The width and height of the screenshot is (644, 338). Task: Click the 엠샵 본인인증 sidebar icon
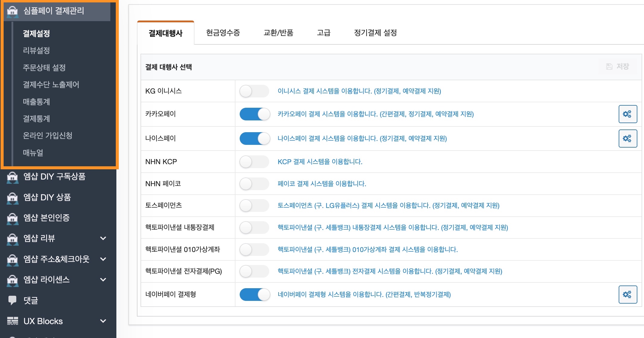click(12, 218)
